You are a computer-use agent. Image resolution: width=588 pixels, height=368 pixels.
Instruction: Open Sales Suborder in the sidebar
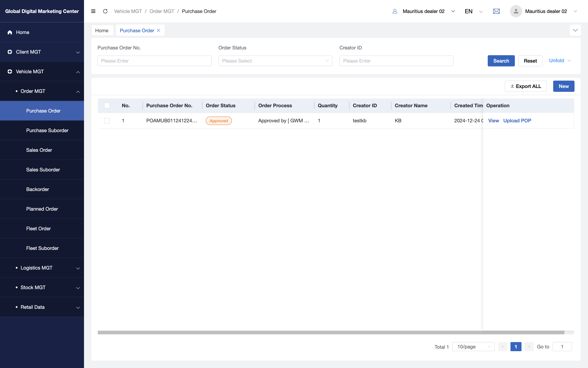(x=42, y=170)
